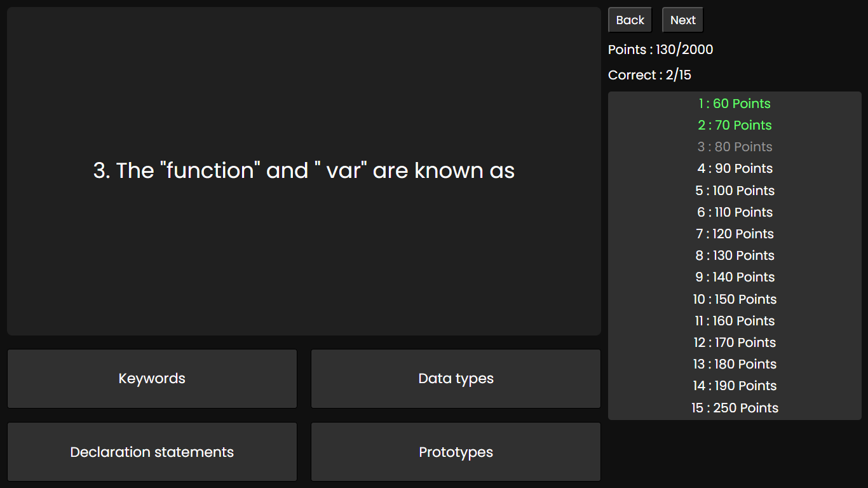Go to question 11 worth 160 Points
The height and width of the screenshot is (488, 868).
click(735, 321)
